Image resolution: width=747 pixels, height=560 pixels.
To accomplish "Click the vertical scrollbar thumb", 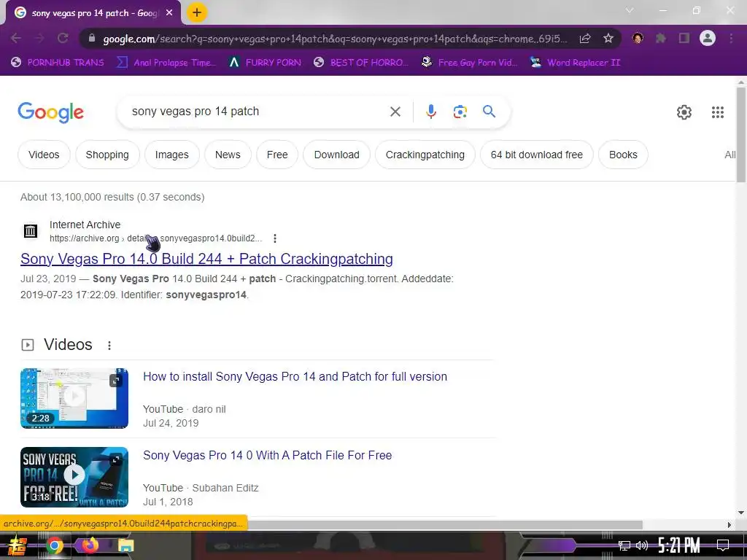I will pos(740,133).
